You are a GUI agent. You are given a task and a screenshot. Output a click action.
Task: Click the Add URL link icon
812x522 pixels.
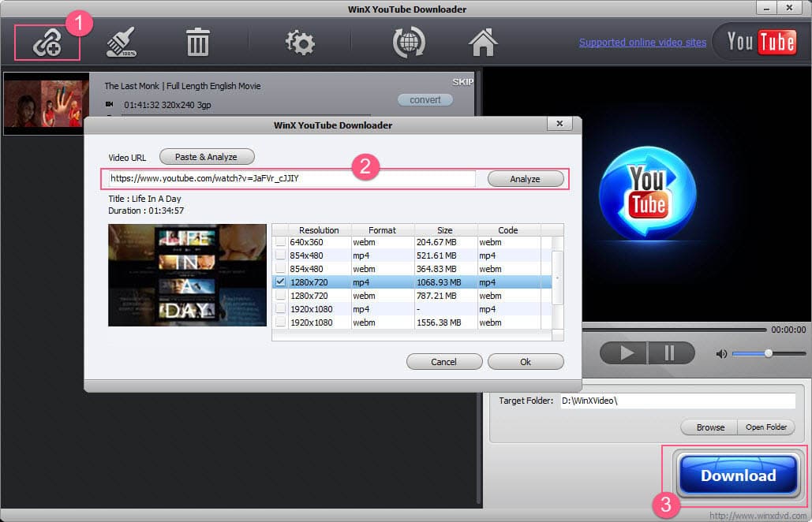coord(47,43)
